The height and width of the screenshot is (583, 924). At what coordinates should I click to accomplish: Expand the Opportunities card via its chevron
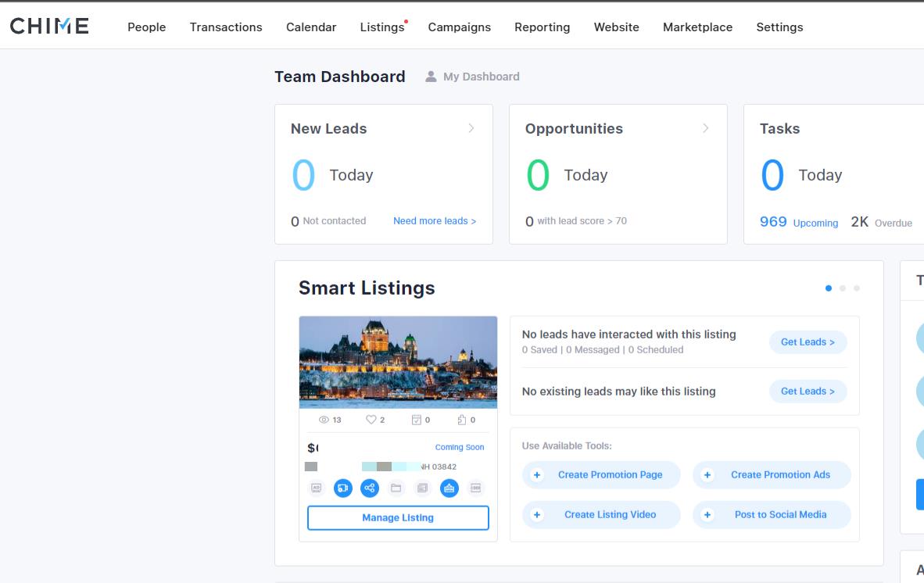click(706, 128)
